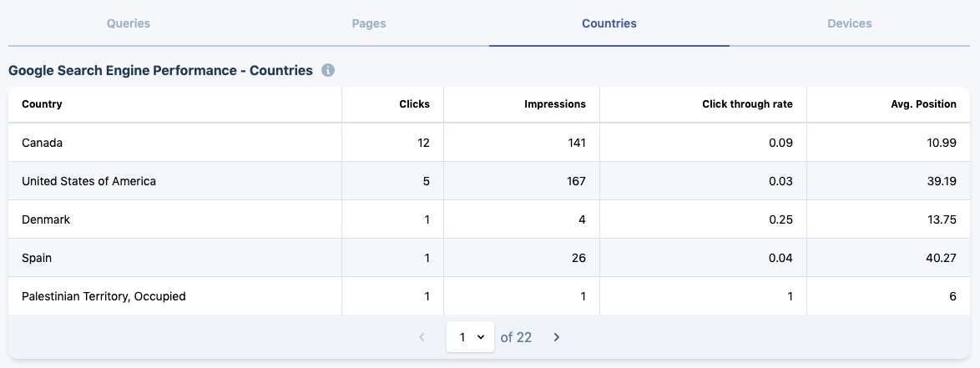This screenshot has height=368, width=980.
Task: Sort by Clicks column header
Action: [x=414, y=104]
